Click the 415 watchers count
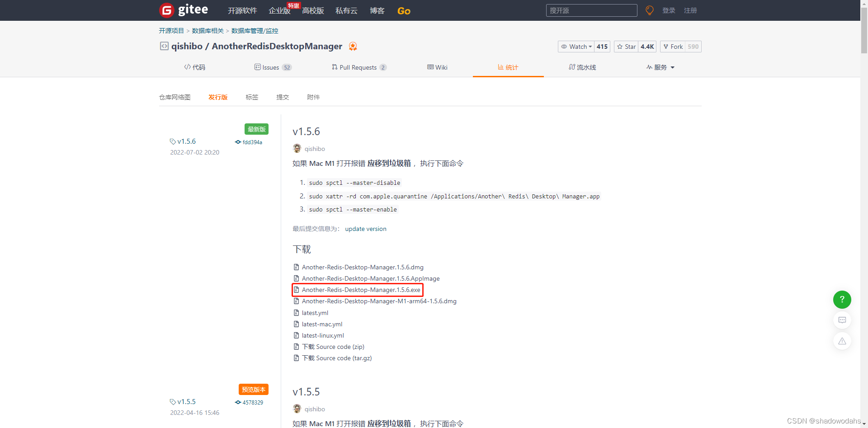 (602, 47)
